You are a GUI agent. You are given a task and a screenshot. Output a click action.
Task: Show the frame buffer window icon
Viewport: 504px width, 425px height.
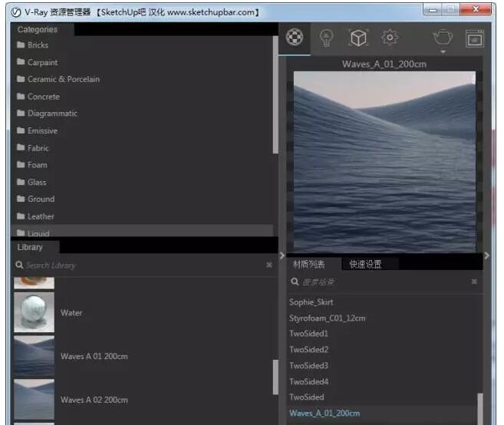(x=475, y=38)
